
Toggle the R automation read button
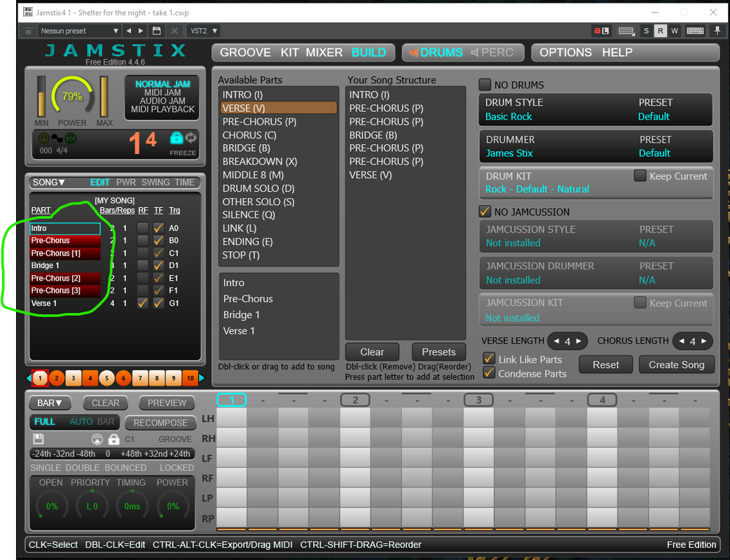pyautogui.click(x=660, y=31)
